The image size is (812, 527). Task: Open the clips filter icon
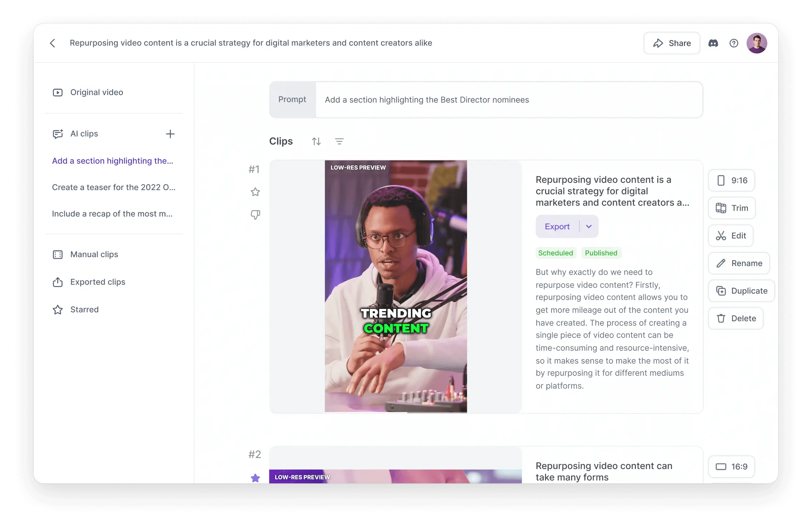(339, 142)
